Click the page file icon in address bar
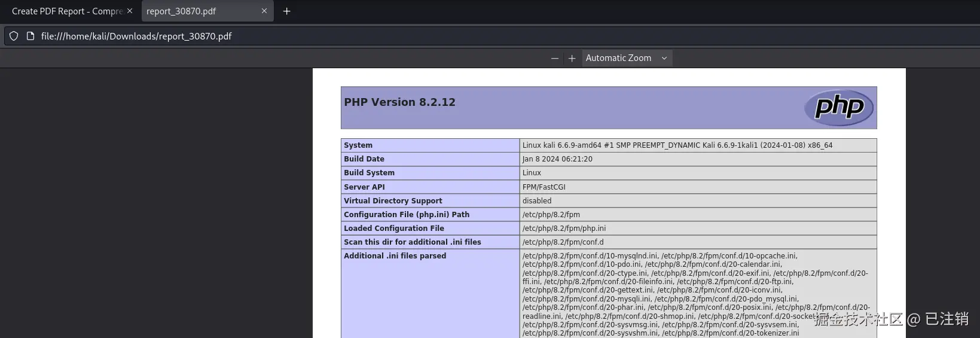 tap(30, 36)
